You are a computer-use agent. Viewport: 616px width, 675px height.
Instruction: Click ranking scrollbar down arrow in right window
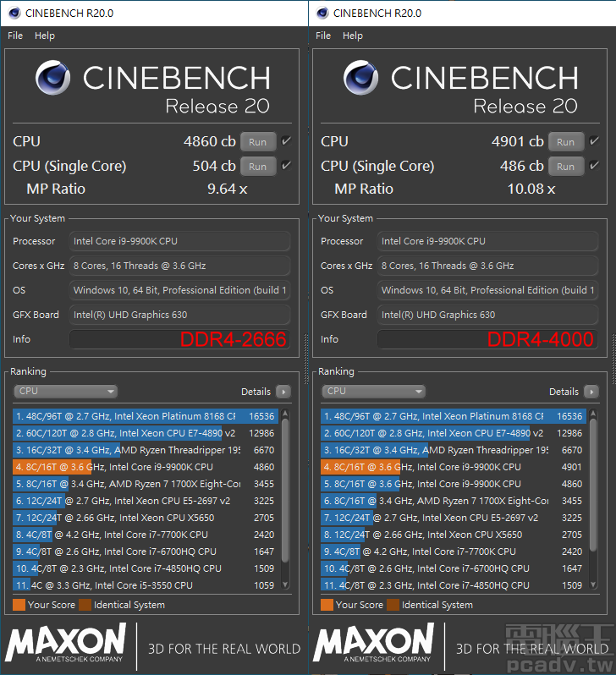pyautogui.click(x=593, y=584)
